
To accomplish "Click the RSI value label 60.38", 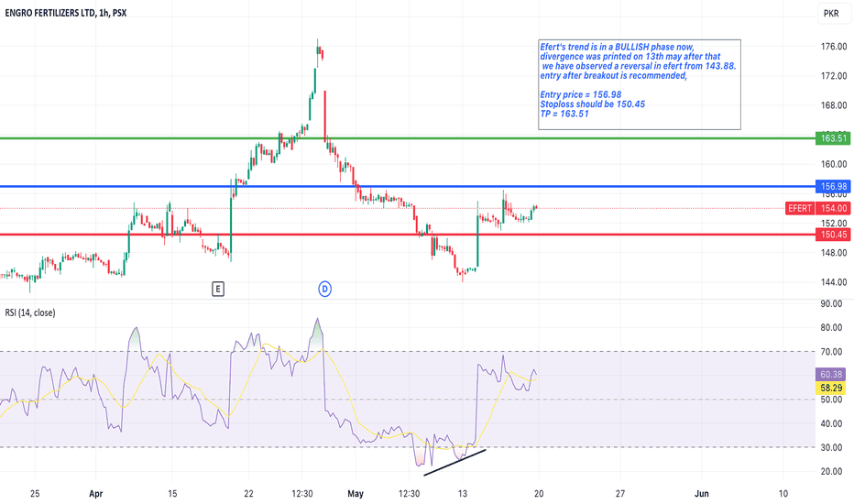I will click(x=831, y=374).
